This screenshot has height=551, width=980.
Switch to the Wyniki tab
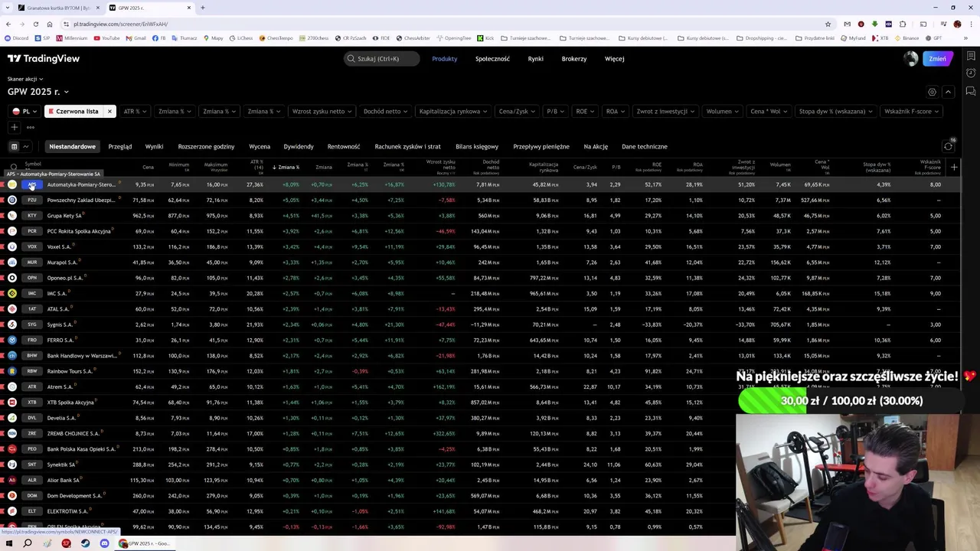tap(154, 146)
